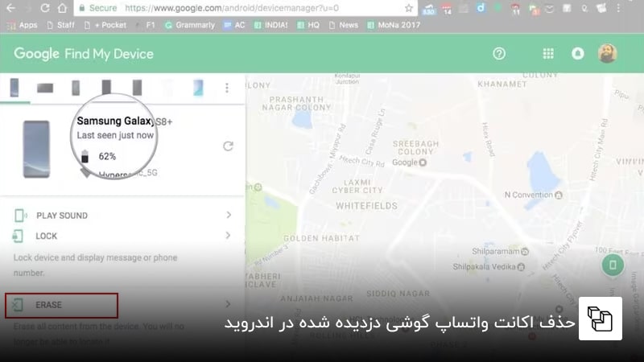The width and height of the screenshot is (644, 362).
Task: Expand the LOCK chevron
Action: (x=229, y=235)
